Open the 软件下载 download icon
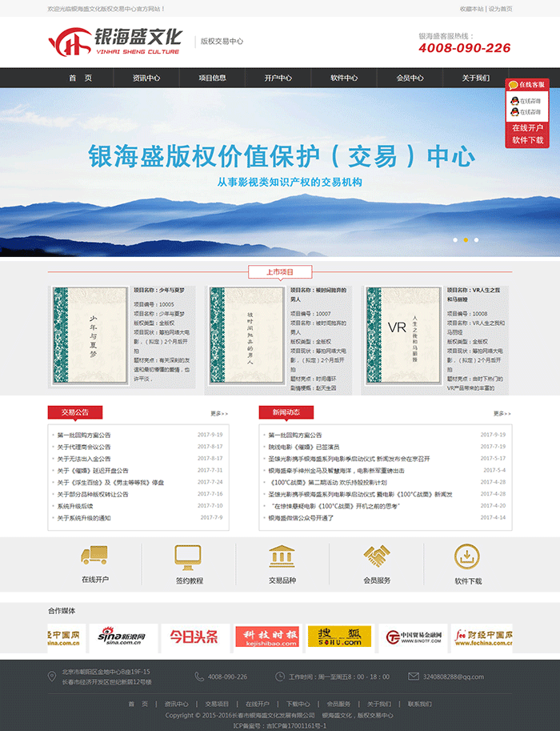The height and width of the screenshot is (731, 560). 467,556
